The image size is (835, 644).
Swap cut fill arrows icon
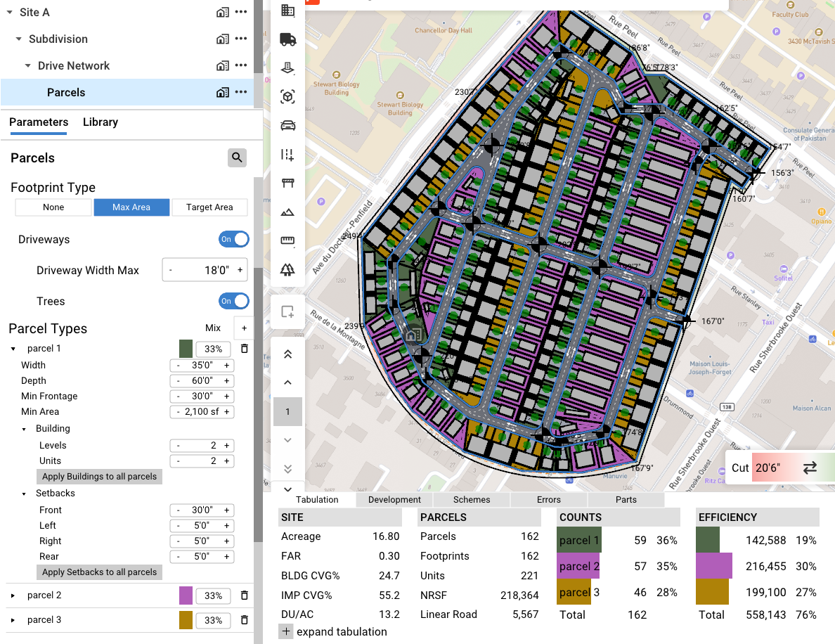(x=810, y=468)
